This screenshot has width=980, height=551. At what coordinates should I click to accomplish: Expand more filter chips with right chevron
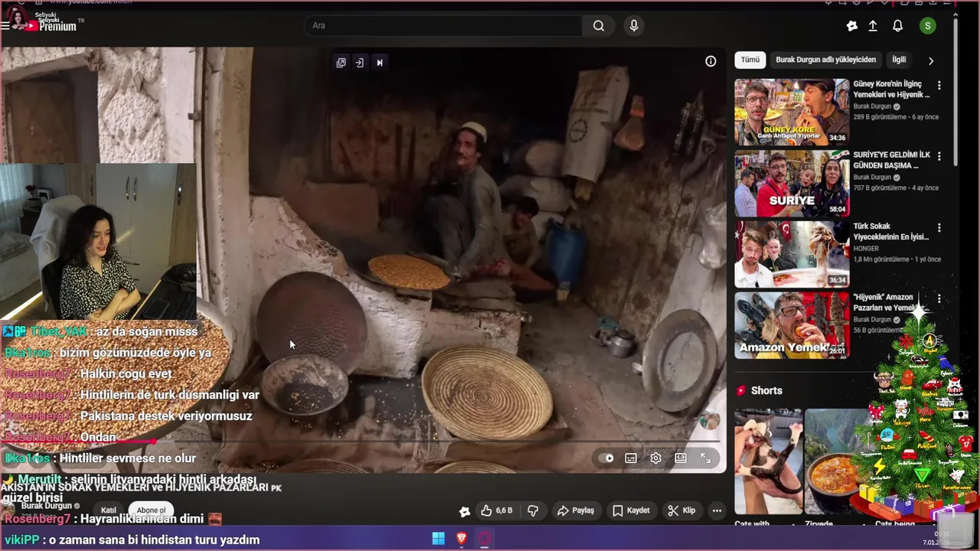(x=931, y=60)
